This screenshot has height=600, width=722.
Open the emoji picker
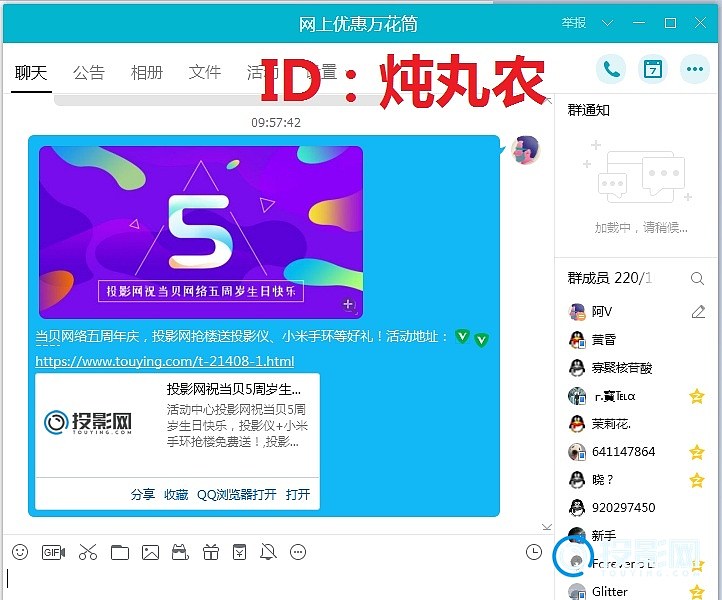20,552
